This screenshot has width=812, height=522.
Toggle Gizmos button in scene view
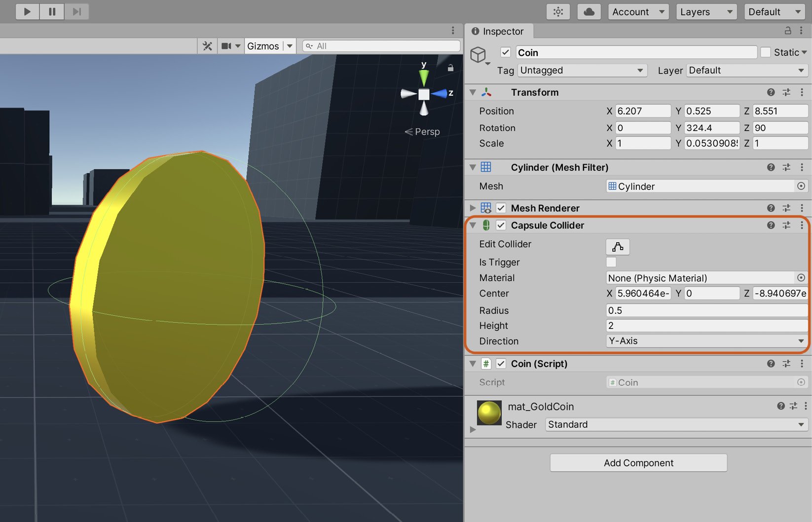263,46
